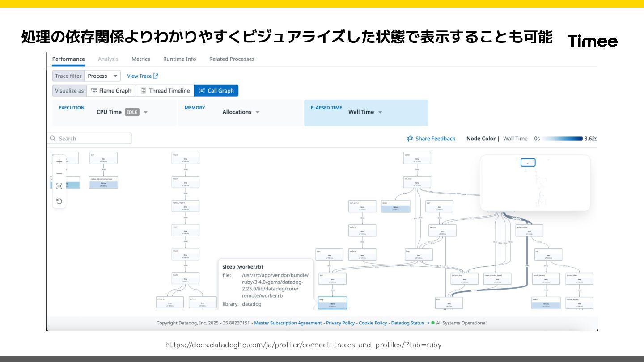Open the Privacy Policy link

340,323
